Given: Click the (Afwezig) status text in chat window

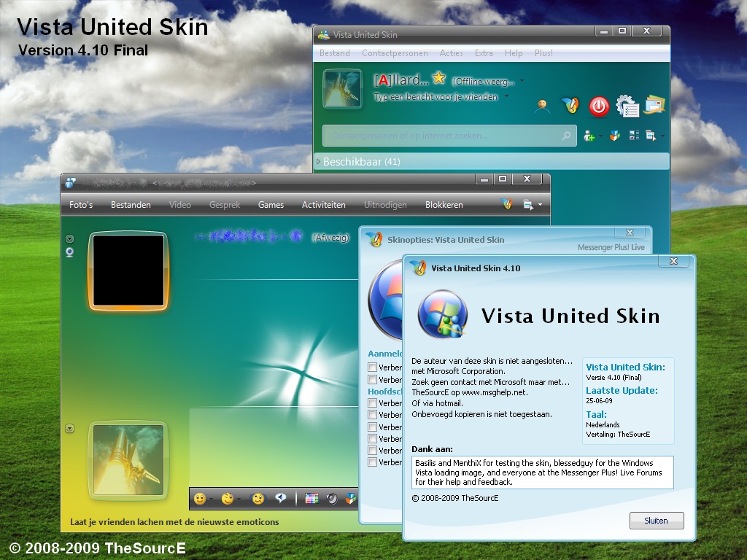Looking at the screenshot, I should pos(330,237).
